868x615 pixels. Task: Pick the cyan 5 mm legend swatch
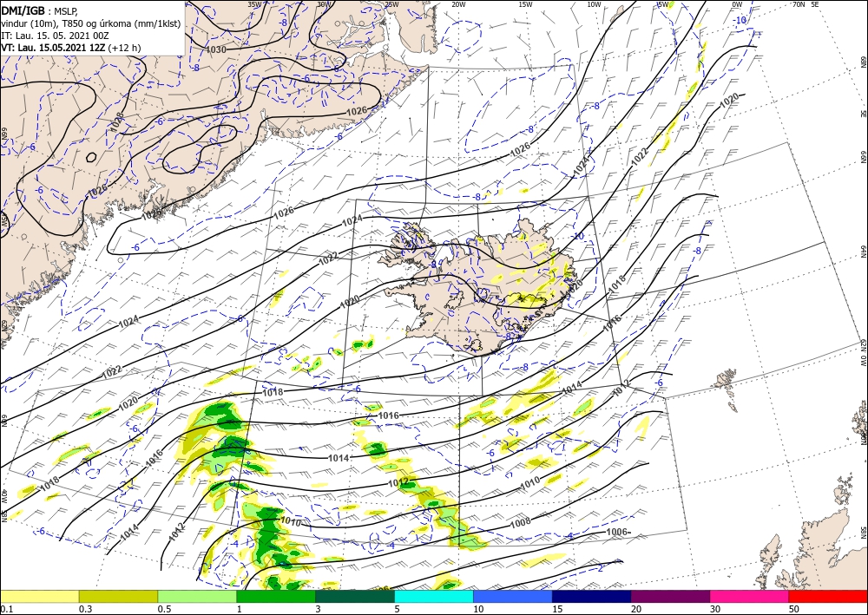(x=434, y=596)
